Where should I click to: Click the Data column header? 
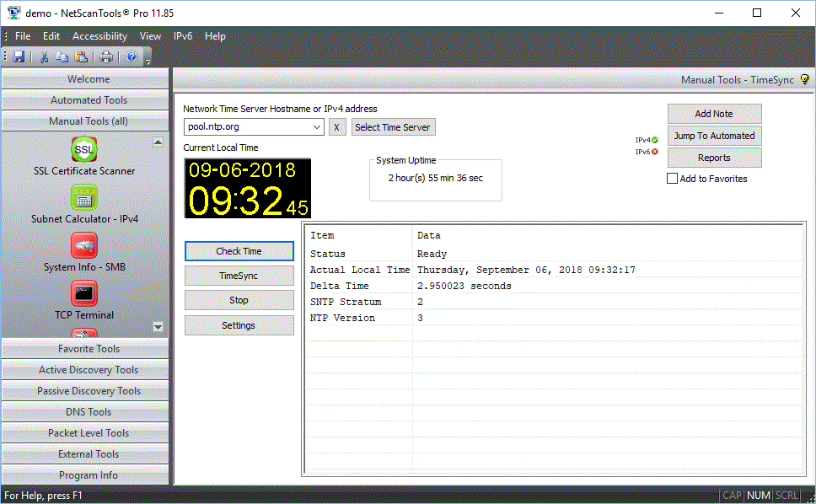[429, 236]
